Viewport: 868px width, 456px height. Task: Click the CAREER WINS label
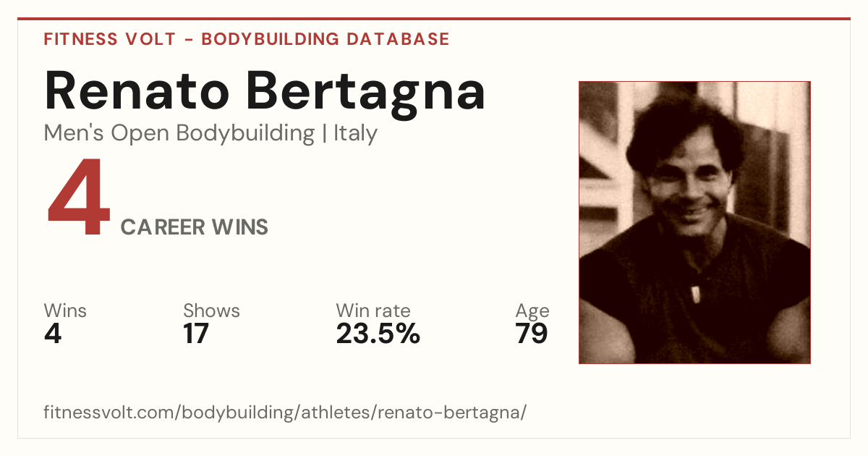click(x=195, y=227)
